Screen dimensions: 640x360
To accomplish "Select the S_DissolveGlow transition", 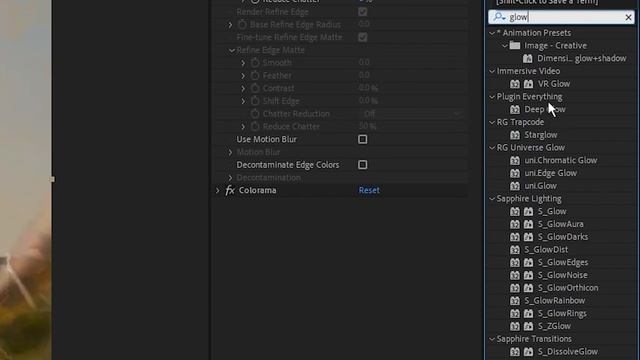I will click(x=568, y=351).
